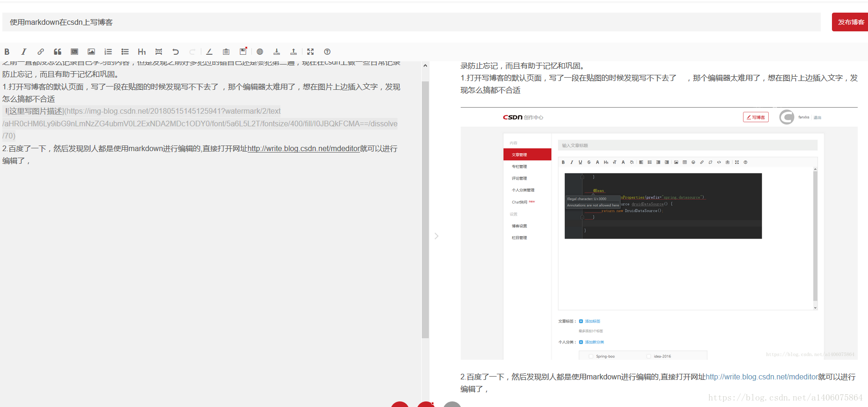The width and height of the screenshot is (868, 407).
Task: Click the floppy-disk icon with red dot
Action: click(243, 51)
